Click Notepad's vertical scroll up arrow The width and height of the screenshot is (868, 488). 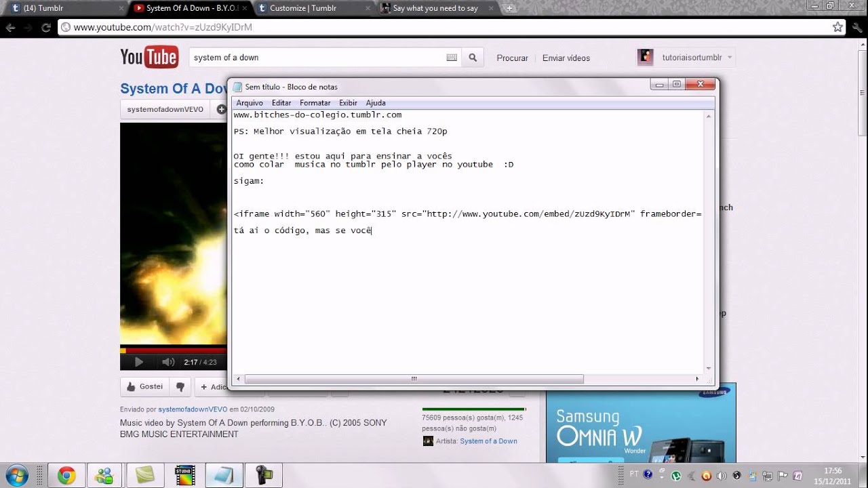tap(709, 116)
